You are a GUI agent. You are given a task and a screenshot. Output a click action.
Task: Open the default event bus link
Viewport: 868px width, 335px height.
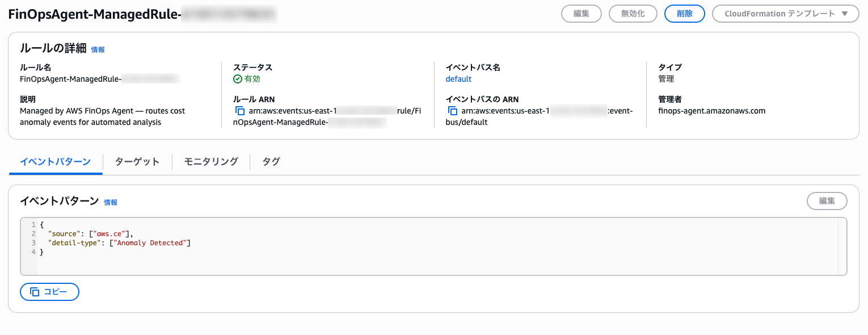click(458, 79)
